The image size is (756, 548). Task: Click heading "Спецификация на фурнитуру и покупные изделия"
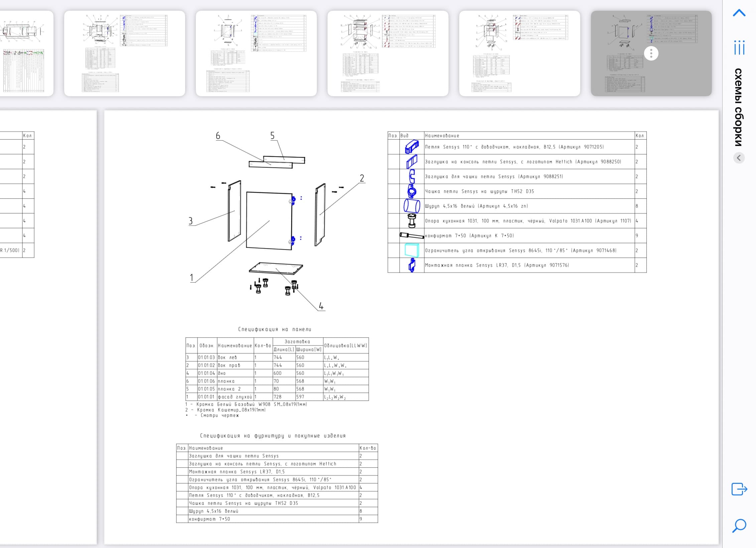(x=273, y=436)
